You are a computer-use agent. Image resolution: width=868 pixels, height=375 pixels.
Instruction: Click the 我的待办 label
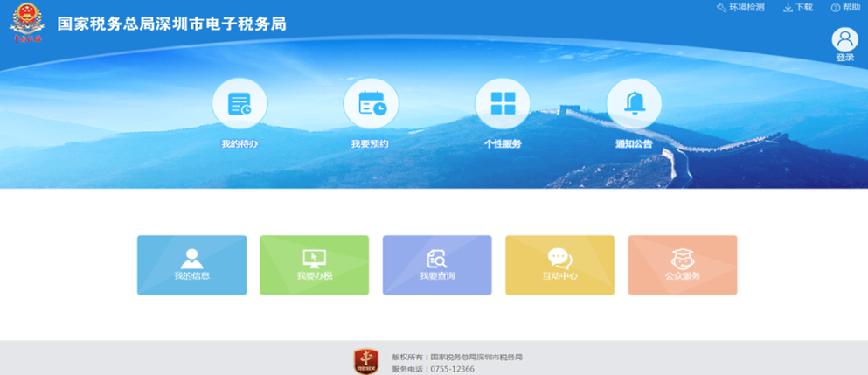tap(240, 144)
